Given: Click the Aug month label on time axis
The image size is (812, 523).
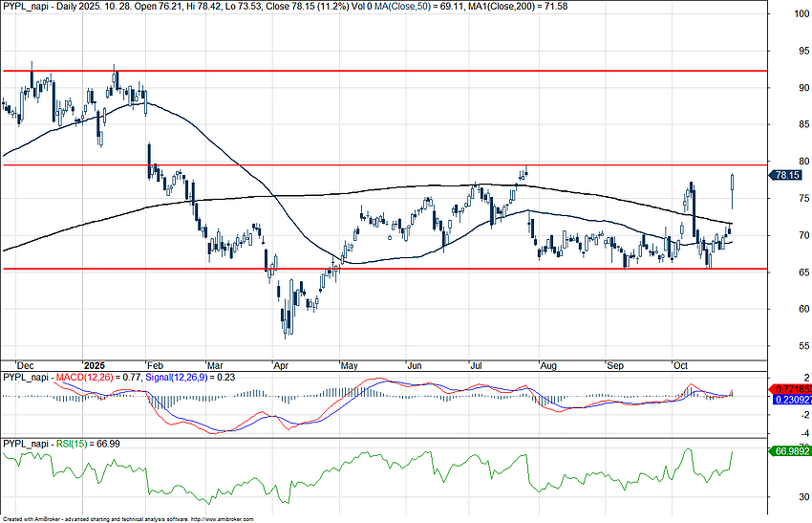Looking at the screenshot, I should pos(547,365).
